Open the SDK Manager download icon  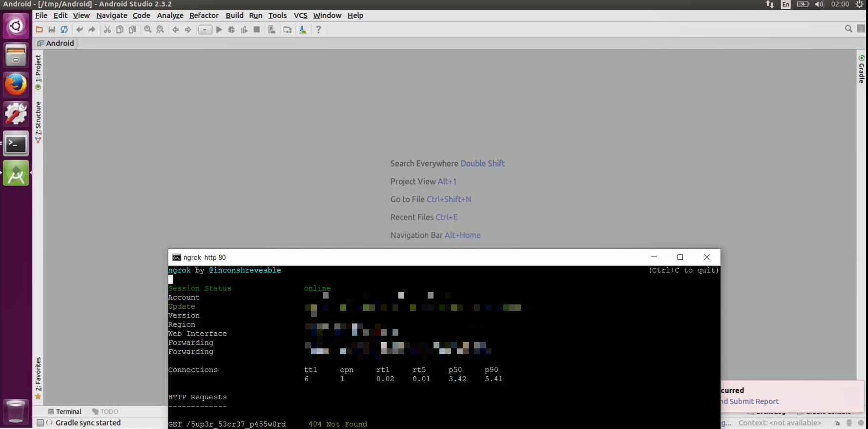click(x=303, y=30)
